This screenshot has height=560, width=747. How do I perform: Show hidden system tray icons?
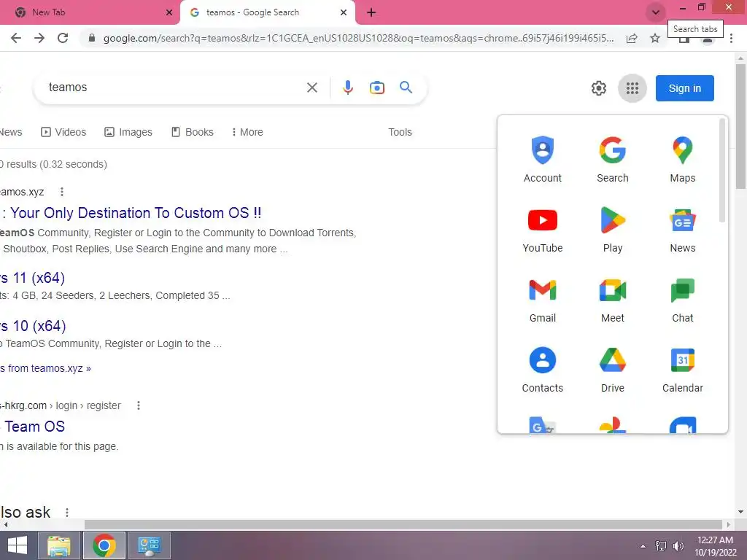point(643,546)
